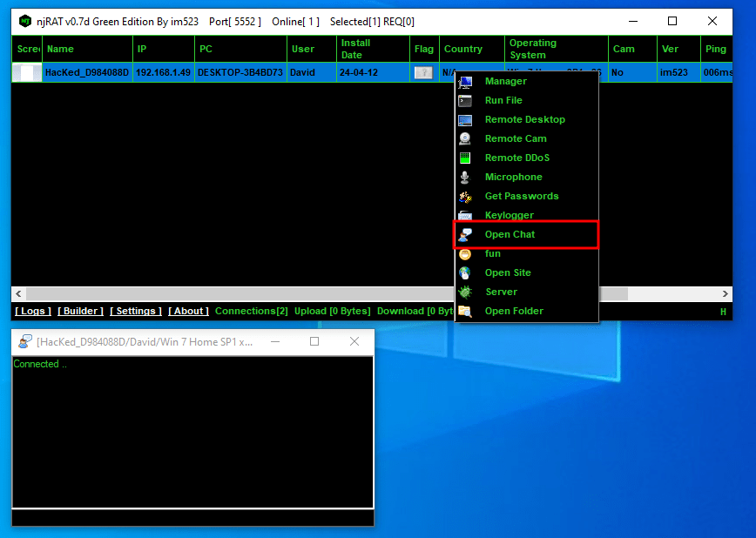Click the Install Date column header
The height and width of the screenshot is (538, 756).
click(373, 49)
